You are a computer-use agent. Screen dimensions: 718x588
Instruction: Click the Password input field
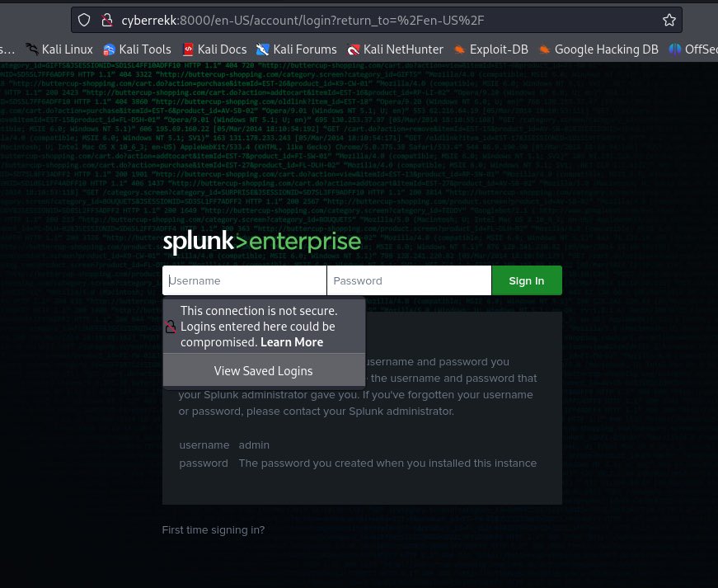point(410,280)
